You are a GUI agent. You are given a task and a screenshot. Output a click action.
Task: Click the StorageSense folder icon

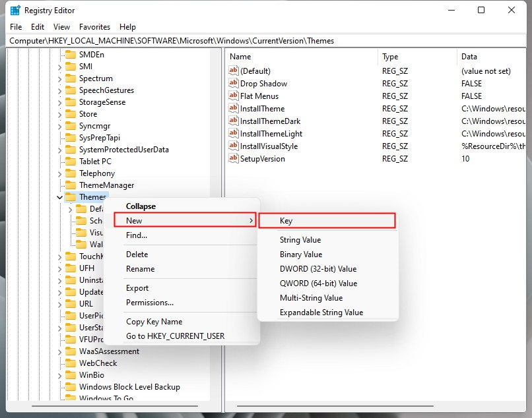tap(70, 102)
